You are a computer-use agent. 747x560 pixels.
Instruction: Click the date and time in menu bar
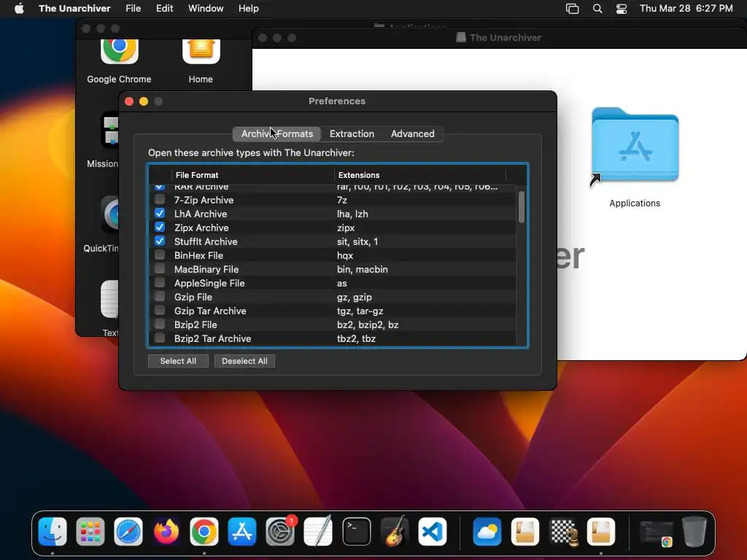coord(686,9)
